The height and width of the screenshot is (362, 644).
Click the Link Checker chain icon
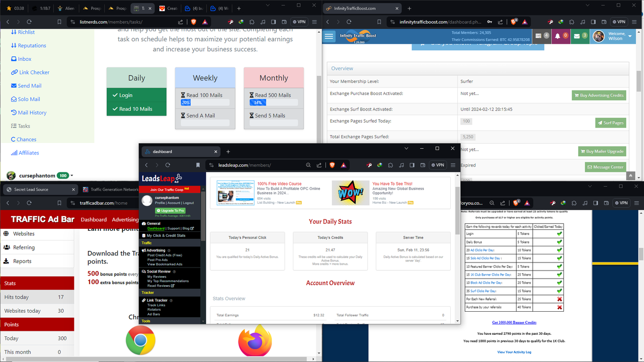pyautogui.click(x=14, y=72)
